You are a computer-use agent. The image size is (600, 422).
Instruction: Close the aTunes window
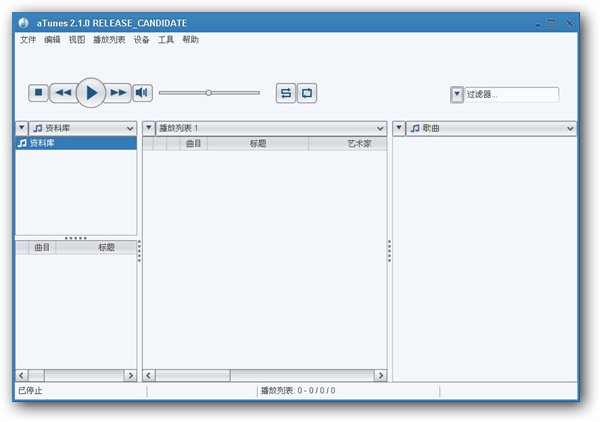(x=569, y=23)
